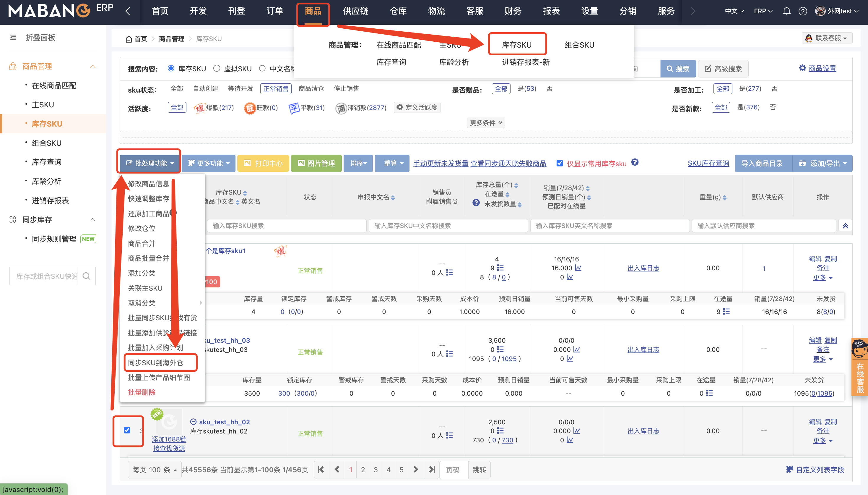Screen dimensions: 868x495
Task: Toggle the 仅显示常用库存sku checkbox
Action: (560, 163)
